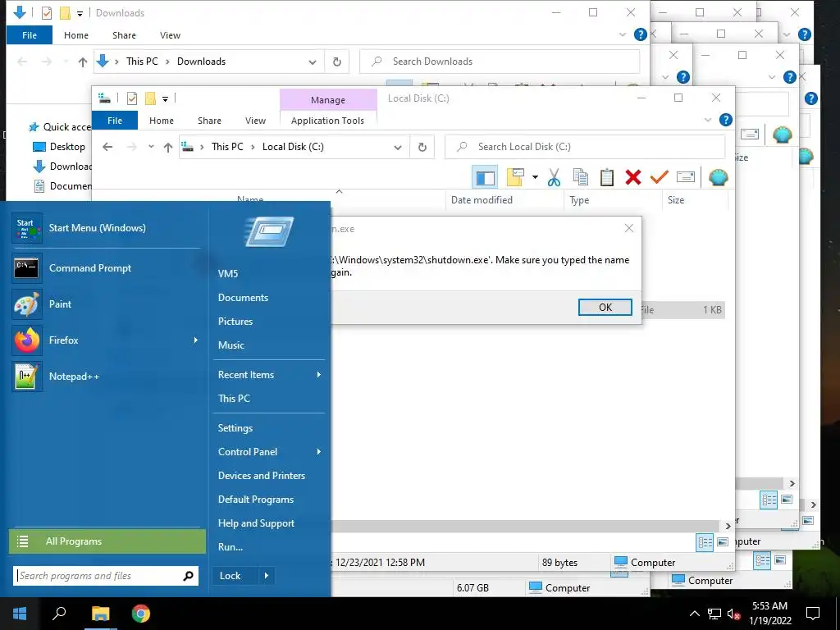
Task: Sort by Type column header
Action: (x=579, y=200)
